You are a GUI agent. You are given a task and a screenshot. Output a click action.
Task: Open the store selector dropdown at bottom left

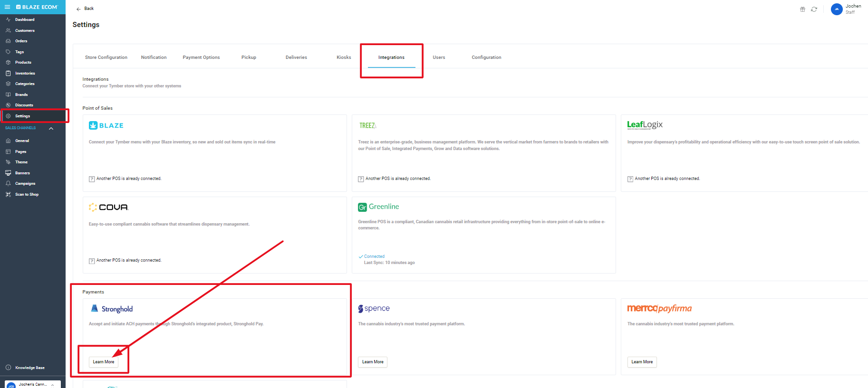pyautogui.click(x=32, y=384)
